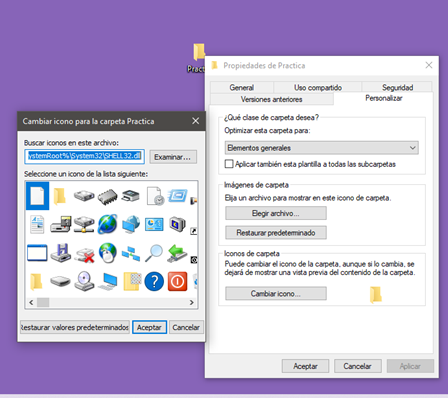This screenshot has height=398, width=448.
Task: Choose the printer icon in list
Action: pos(131,196)
